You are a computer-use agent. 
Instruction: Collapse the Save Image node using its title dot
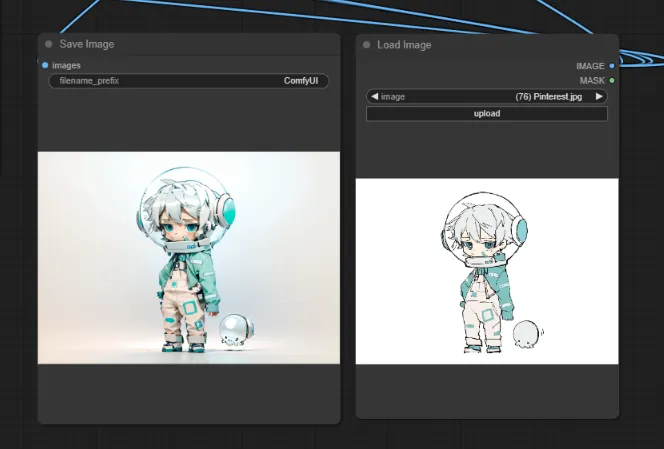48,44
